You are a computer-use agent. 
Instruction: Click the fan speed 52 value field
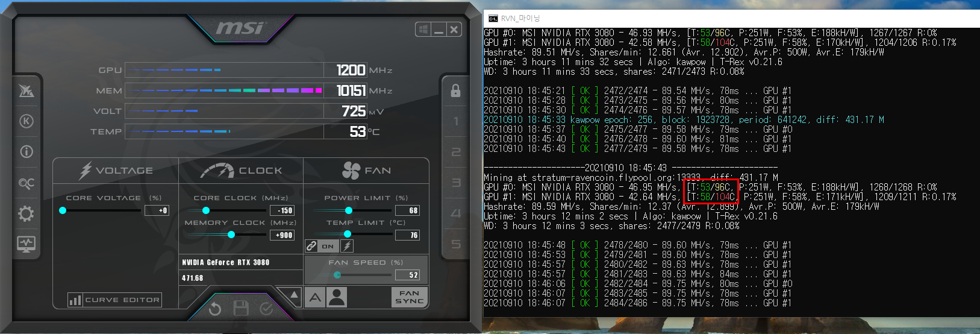pos(407,275)
